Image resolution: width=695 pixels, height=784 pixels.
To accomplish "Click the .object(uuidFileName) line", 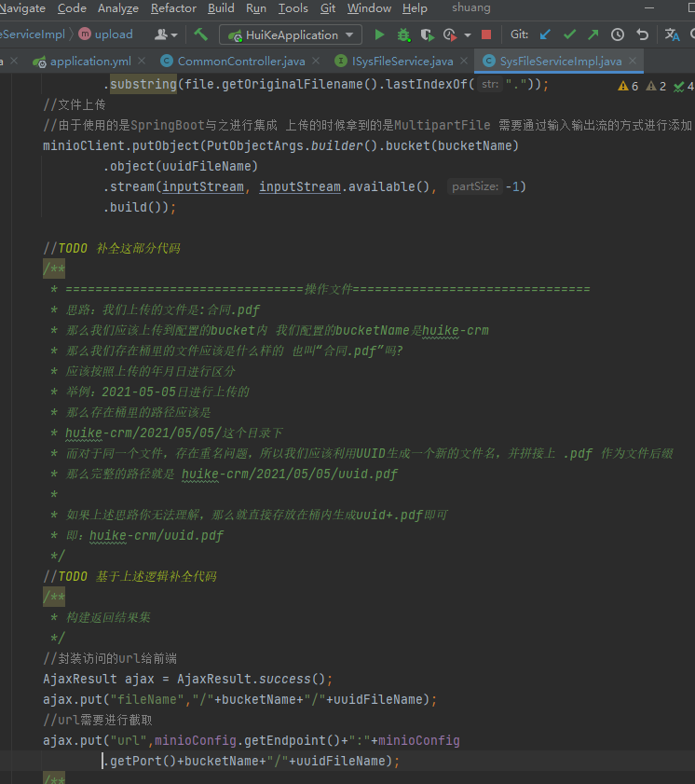I will click(x=181, y=166).
